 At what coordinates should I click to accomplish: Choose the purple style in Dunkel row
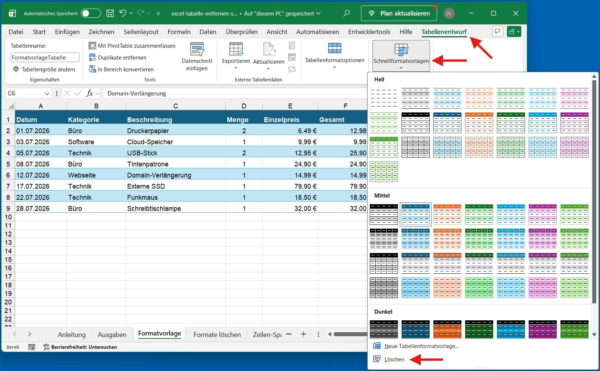coord(543,329)
